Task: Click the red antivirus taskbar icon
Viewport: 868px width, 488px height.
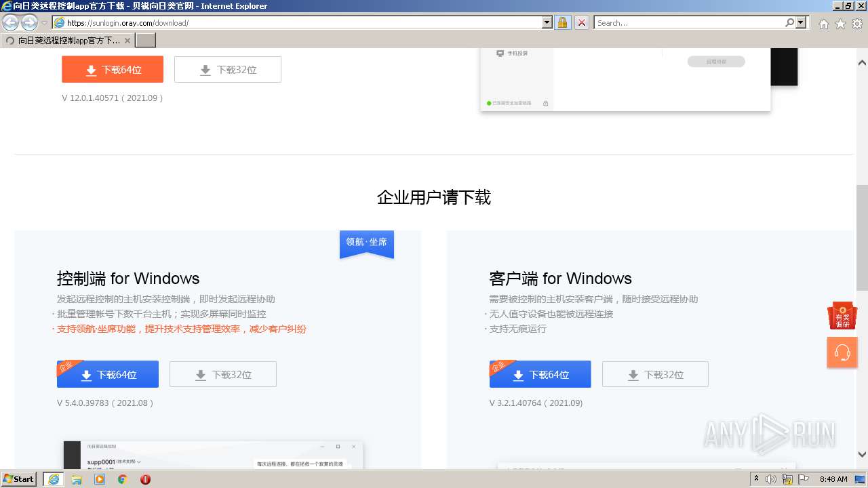Action: [x=145, y=479]
